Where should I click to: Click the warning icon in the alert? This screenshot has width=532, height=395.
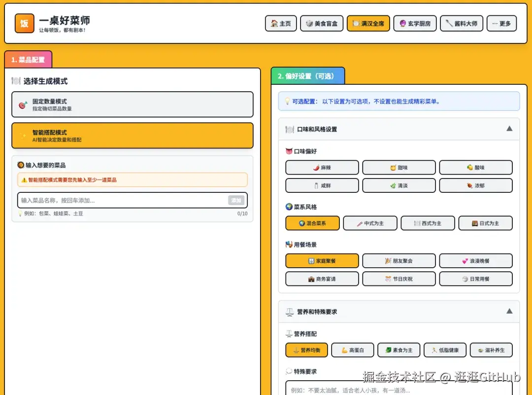pyautogui.click(x=24, y=180)
